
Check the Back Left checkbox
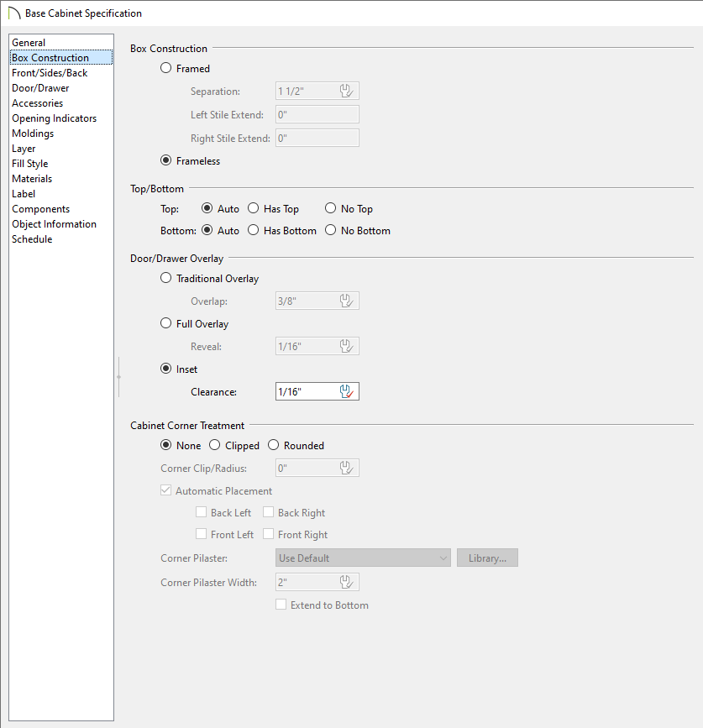click(x=201, y=512)
